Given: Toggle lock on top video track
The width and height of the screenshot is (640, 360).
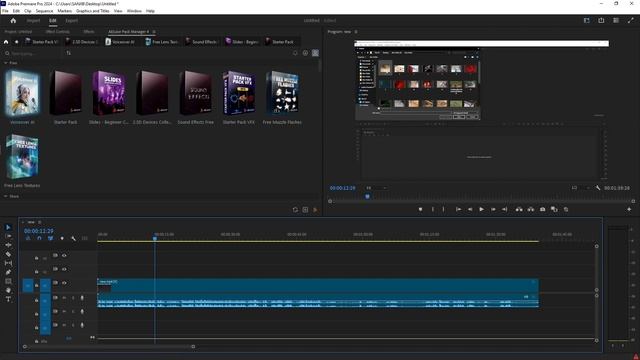Looking at the screenshot, I should coord(36,258).
